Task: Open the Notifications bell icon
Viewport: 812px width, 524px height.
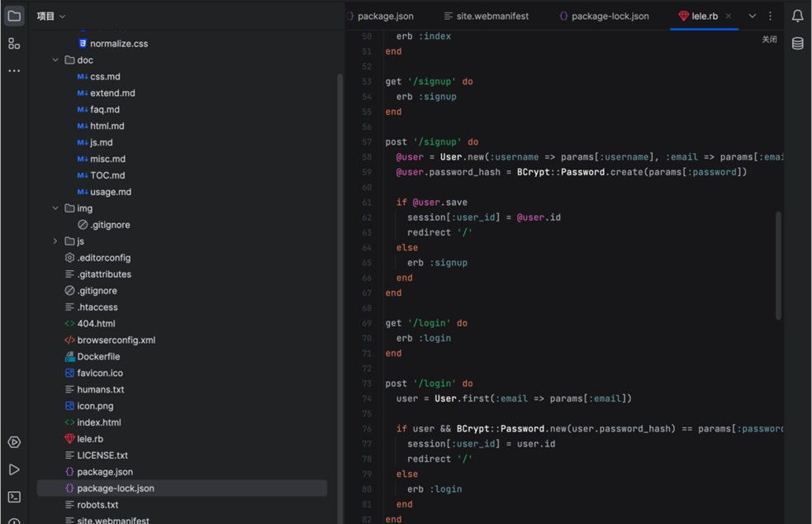Action: [797, 16]
